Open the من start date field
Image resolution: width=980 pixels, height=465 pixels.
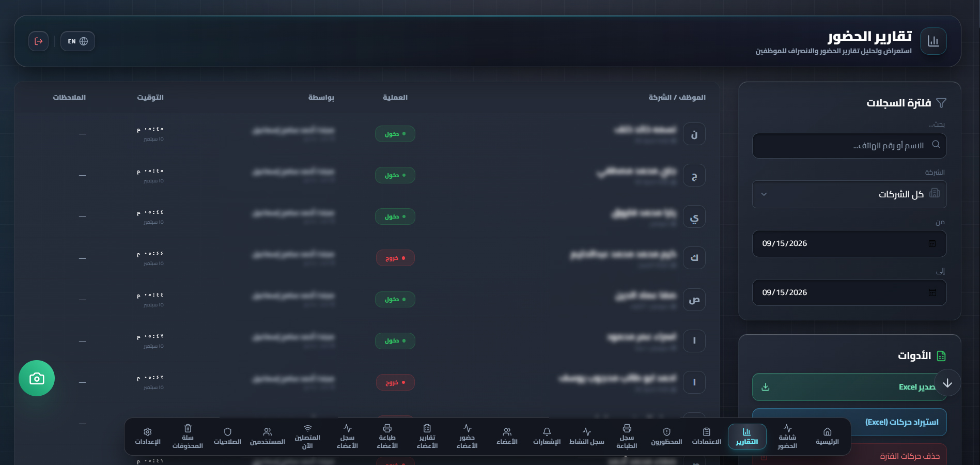point(849,243)
